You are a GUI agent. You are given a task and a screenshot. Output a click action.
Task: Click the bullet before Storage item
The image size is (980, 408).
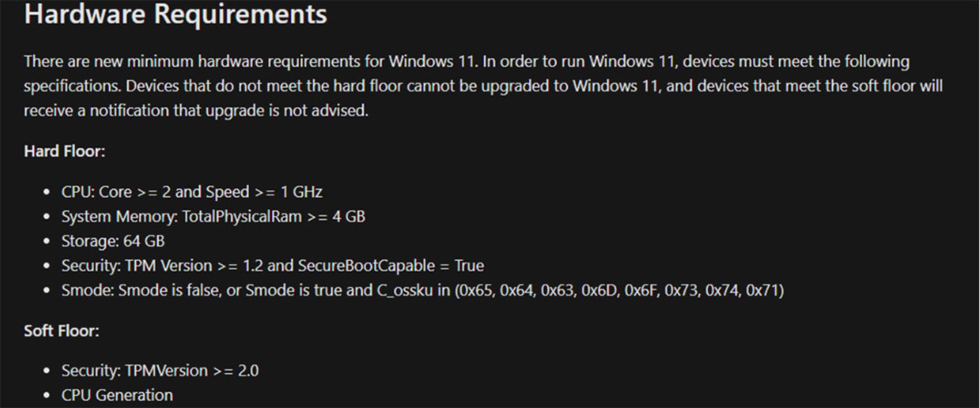(47, 242)
